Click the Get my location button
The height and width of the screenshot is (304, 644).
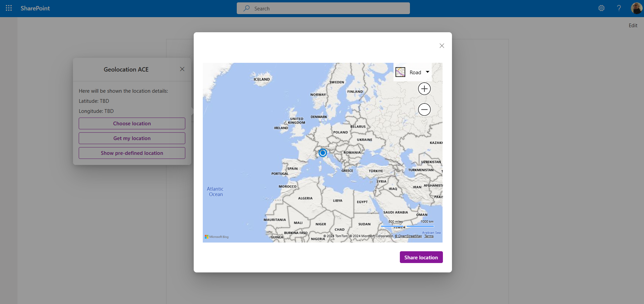pos(132,138)
